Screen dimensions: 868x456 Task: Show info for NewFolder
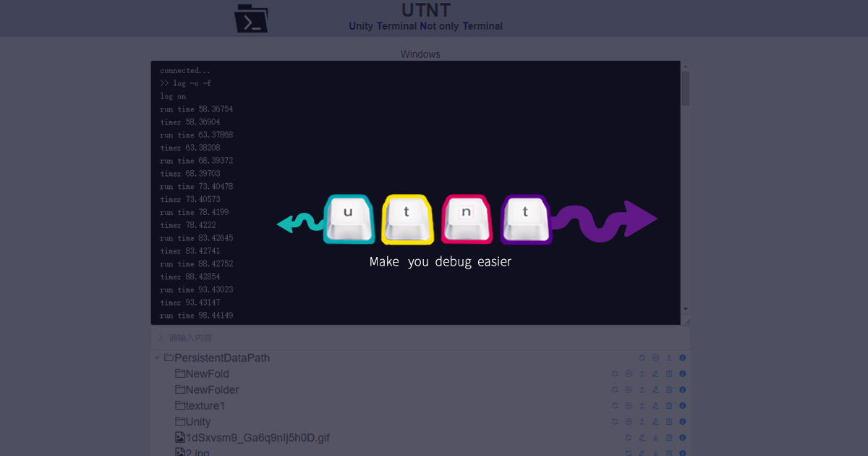pyautogui.click(x=683, y=389)
